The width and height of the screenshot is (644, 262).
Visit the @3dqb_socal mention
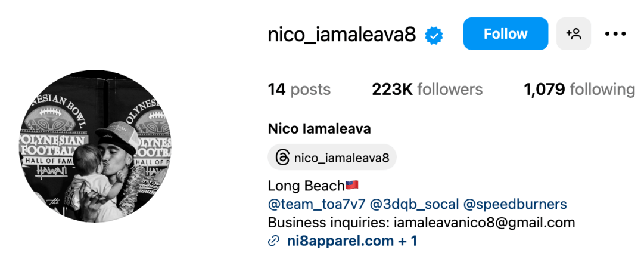[x=415, y=204]
